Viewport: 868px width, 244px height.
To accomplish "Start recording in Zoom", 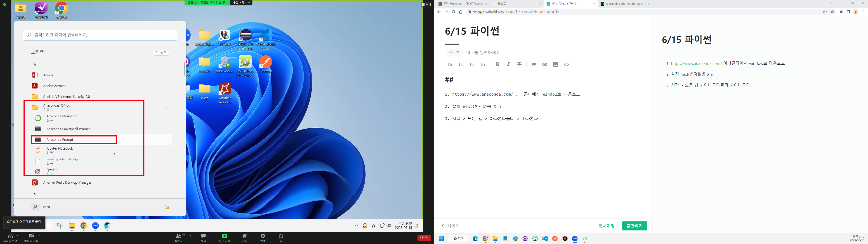I will (245, 238).
